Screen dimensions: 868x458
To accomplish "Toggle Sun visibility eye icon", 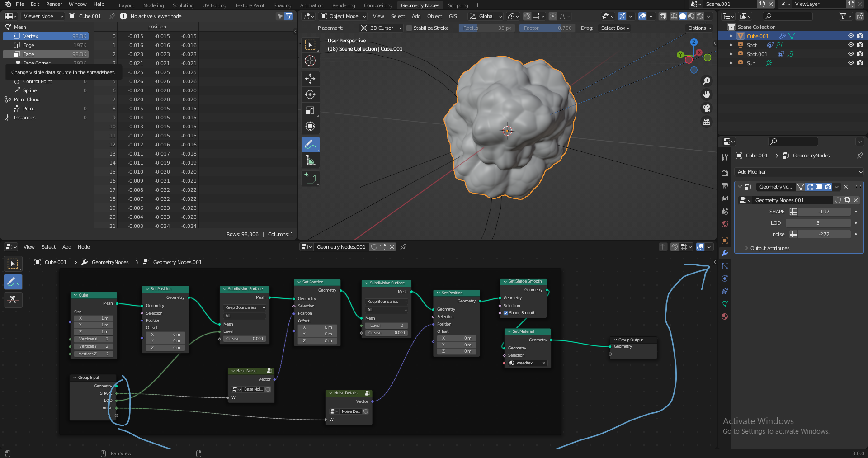I will (x=850, y=63).
